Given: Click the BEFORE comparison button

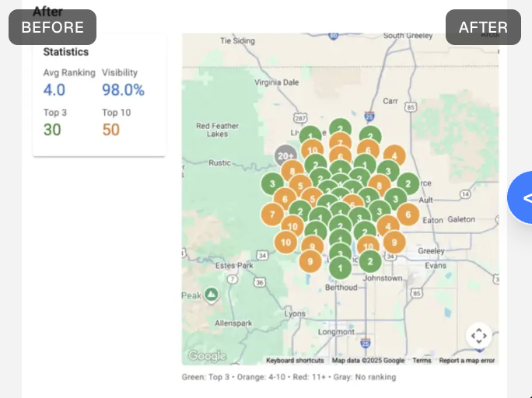Looking at the screenshot, I should (52, 27).
